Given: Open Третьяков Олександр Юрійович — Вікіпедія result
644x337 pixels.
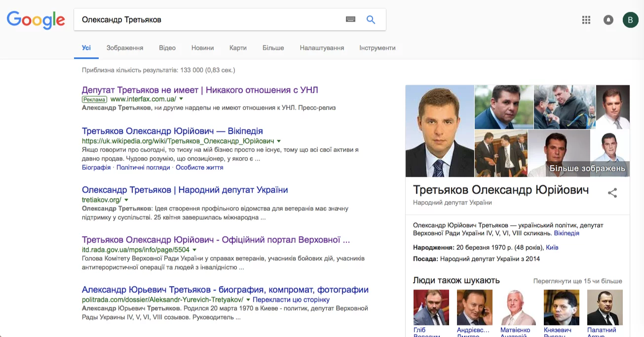Looking at the screenshot, I should (x=172, y=131).
